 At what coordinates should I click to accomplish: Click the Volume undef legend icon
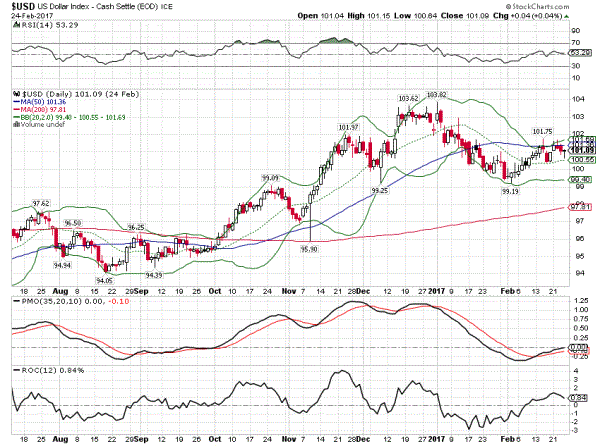pos(14,126)
